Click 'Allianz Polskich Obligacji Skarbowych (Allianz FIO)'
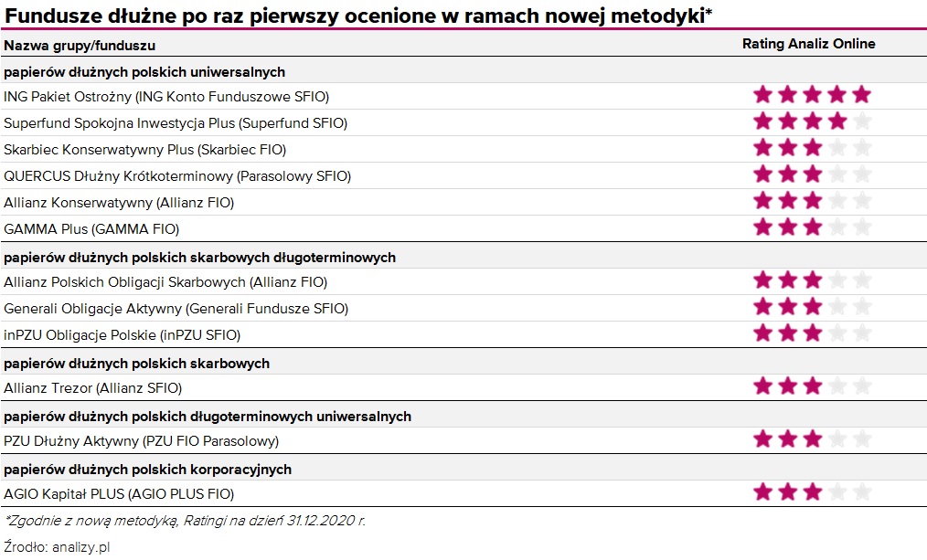 click(165, 282)
